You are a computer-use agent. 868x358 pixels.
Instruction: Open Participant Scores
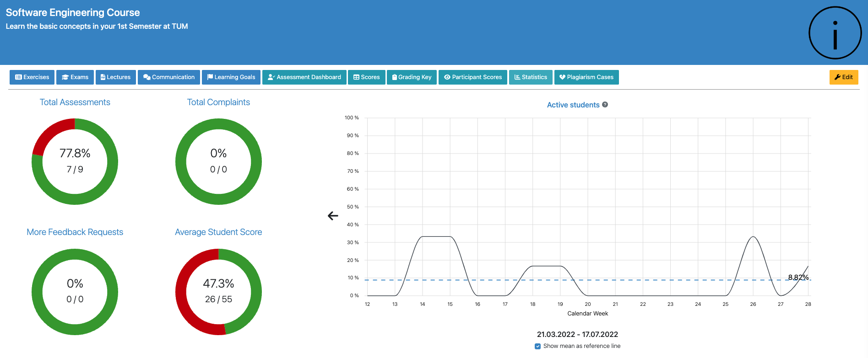click(x=472, y=77)
